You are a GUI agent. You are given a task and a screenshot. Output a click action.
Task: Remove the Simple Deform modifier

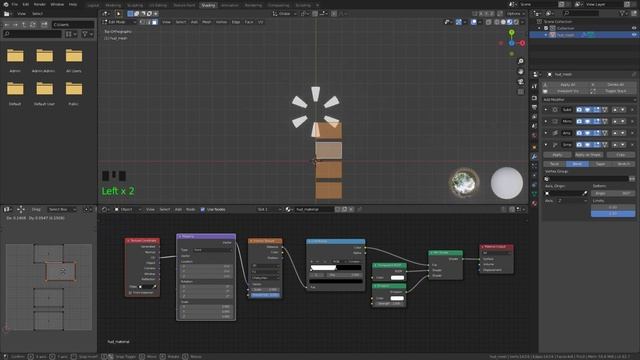pos(633,144)
